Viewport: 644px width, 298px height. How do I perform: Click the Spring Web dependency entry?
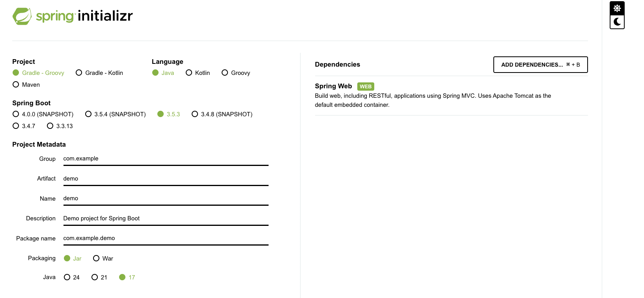coord(333,86)
